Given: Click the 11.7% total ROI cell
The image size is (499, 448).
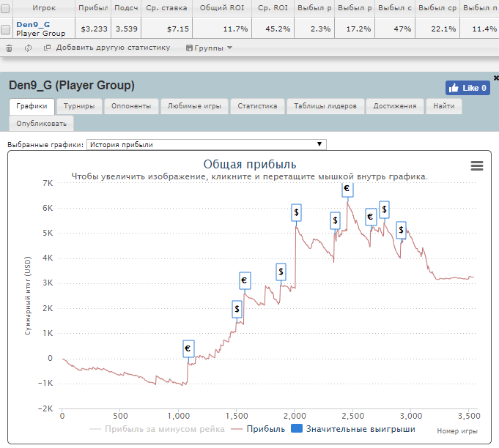Looking at the screenshot, I should pyautogui.click(x=222, y=29).
